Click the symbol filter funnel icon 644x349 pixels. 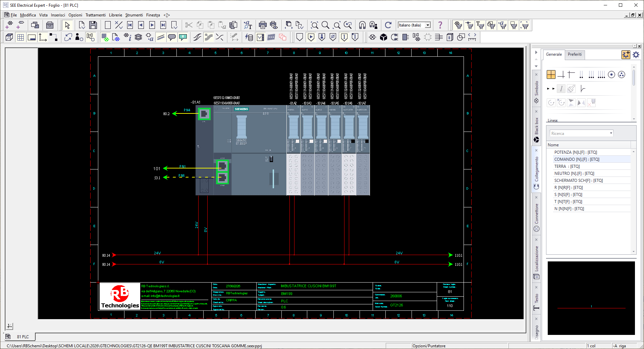458,25
